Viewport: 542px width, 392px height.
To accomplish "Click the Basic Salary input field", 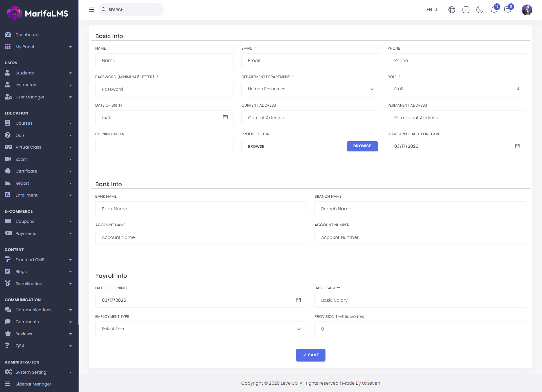I will point(420,300).
